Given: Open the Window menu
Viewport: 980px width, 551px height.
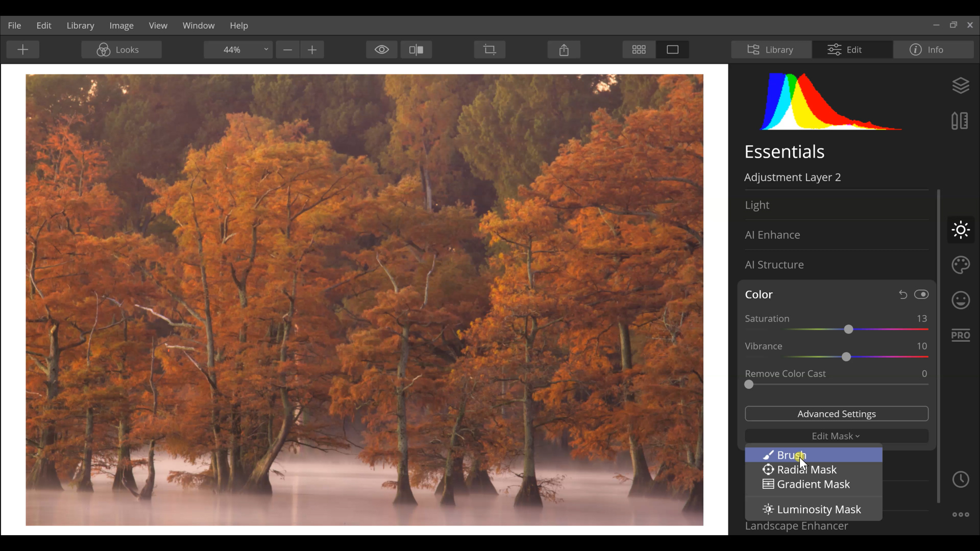Looking at the screenshot, I should [x=199, y=26].
